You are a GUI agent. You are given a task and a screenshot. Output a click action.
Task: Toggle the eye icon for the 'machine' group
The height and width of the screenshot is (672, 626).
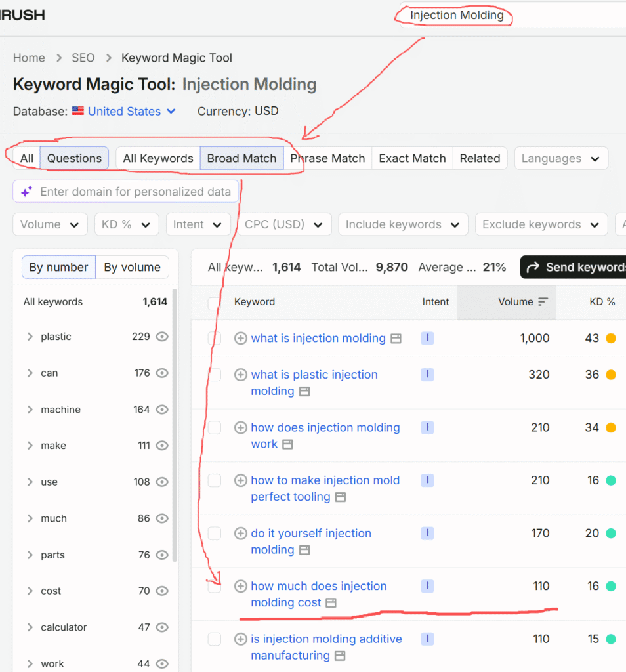pos(162,409)
